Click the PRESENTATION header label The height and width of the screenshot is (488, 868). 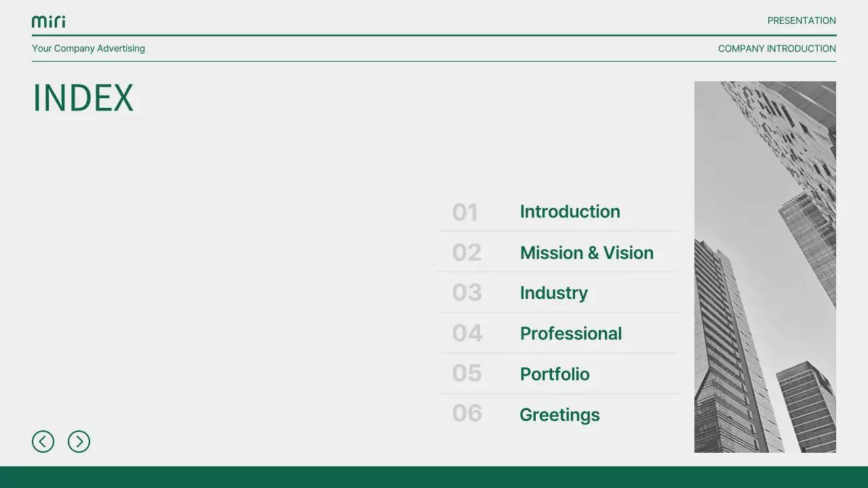pos(802,21)
